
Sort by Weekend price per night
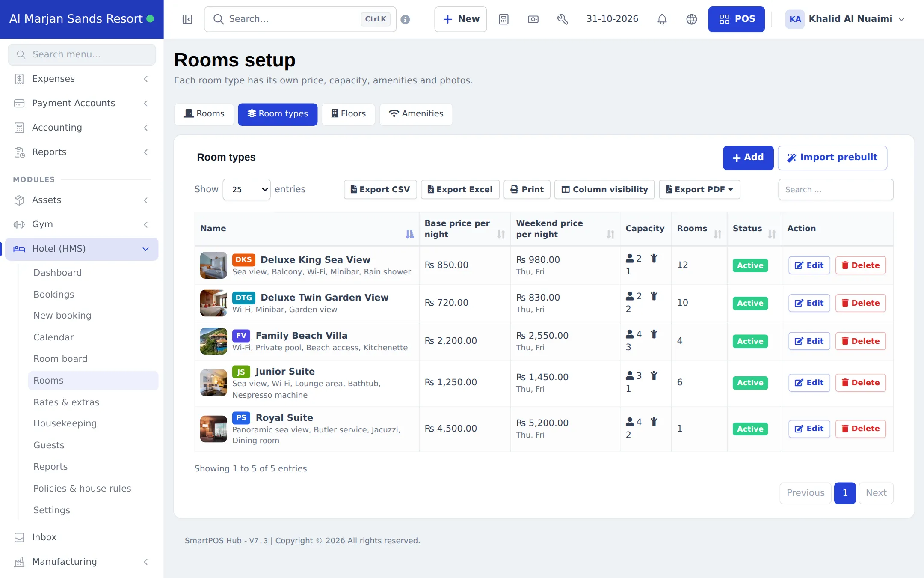(610, 234)
